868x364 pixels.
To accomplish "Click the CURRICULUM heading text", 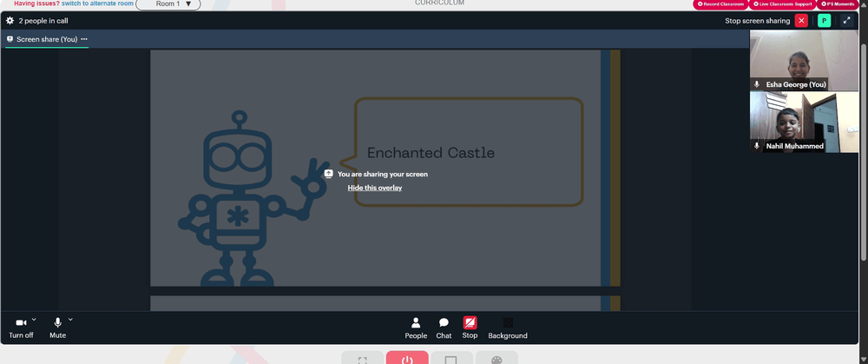I will point(439,3).
